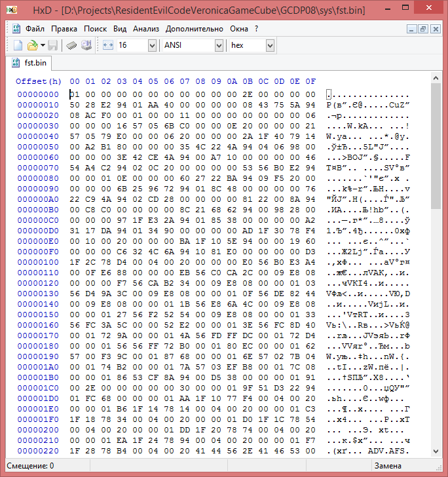Open the Файл menu

[35, 29]
